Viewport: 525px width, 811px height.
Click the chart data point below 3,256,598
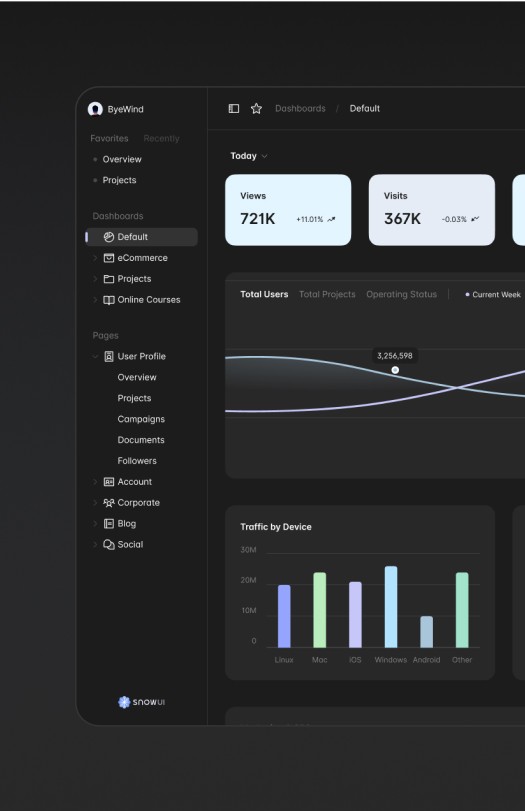(395, 370)
